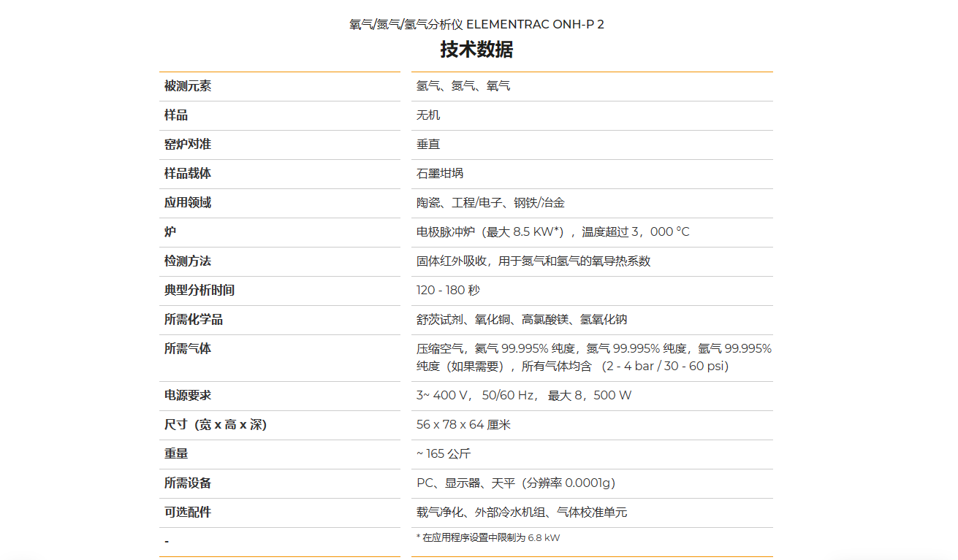
Task: Click the ~ 165 公斤 weight value
Action: tap(444, 454)
